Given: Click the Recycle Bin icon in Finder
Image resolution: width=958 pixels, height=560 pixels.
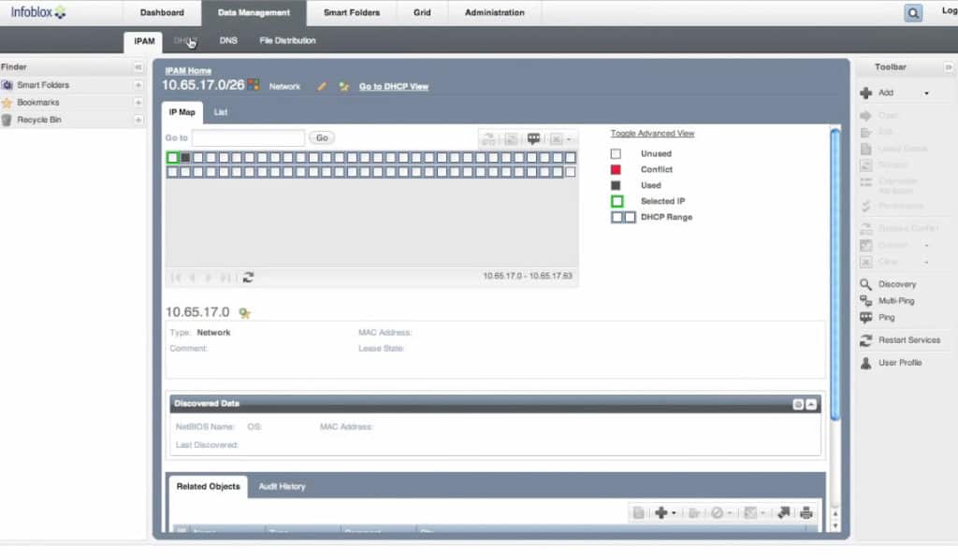Looking at the screenshot, I should [7, 120].
